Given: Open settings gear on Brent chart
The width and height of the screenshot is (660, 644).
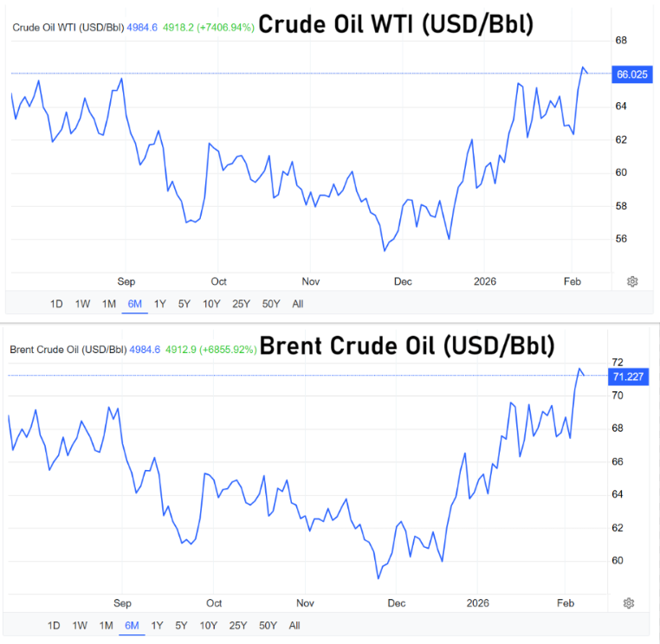Looking at the screenshot, I should (629, 602).
